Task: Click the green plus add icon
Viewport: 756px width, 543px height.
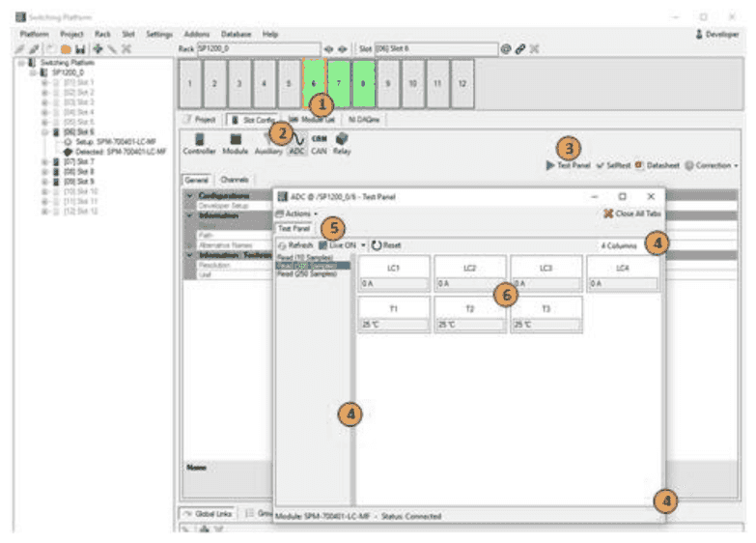Action: (98, 48)
